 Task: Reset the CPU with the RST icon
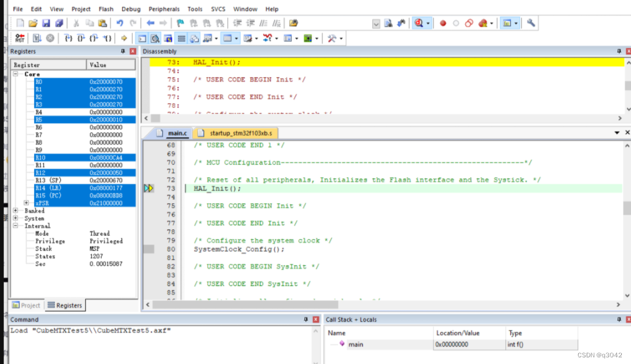pyautogui.click(x=19, y=38)
